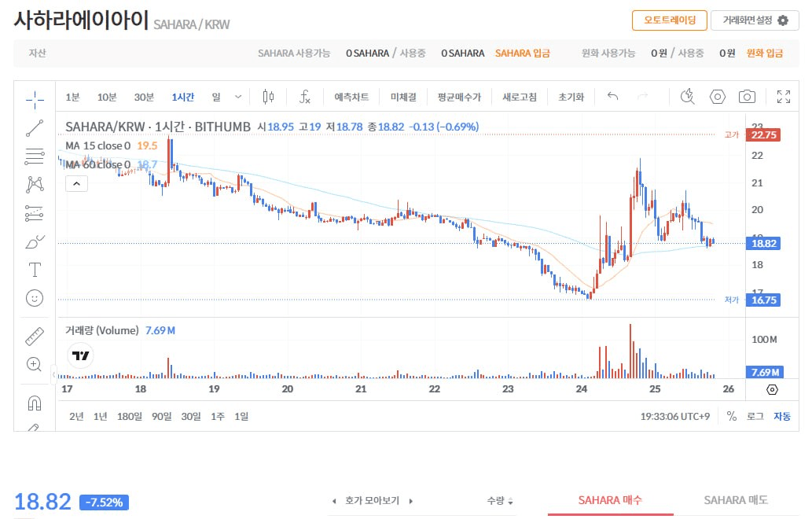
Task: Click the 원화 입금 link
Action: [764, 53]
